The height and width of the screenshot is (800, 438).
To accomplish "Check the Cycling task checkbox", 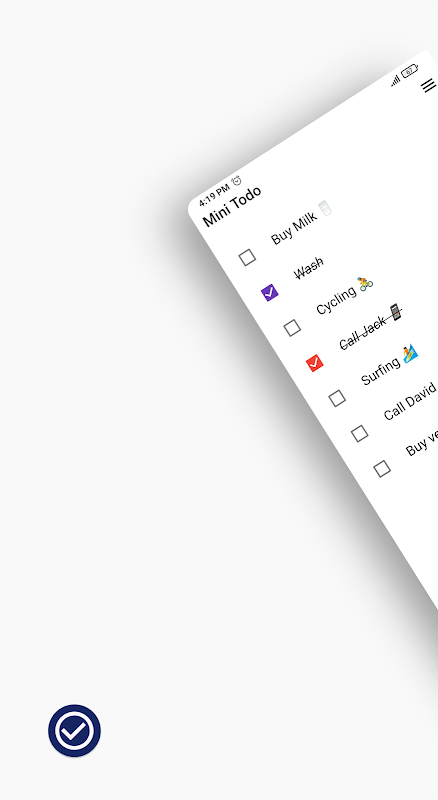I will [292, 328].
